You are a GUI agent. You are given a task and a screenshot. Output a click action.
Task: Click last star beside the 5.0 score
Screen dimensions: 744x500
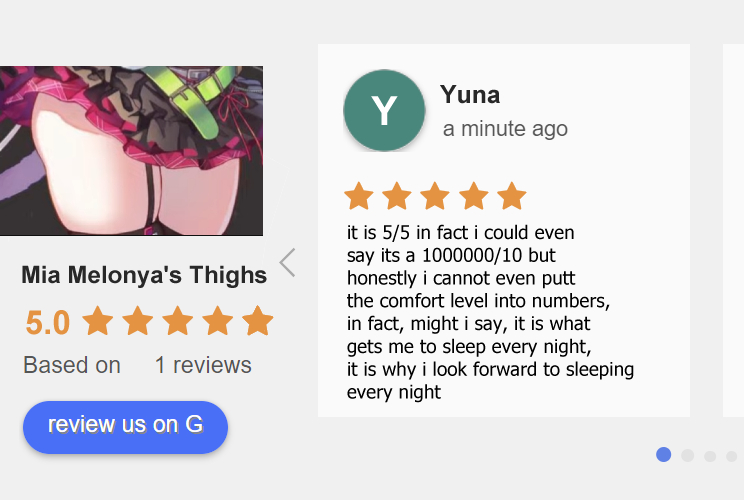click(x=257, y=322)
